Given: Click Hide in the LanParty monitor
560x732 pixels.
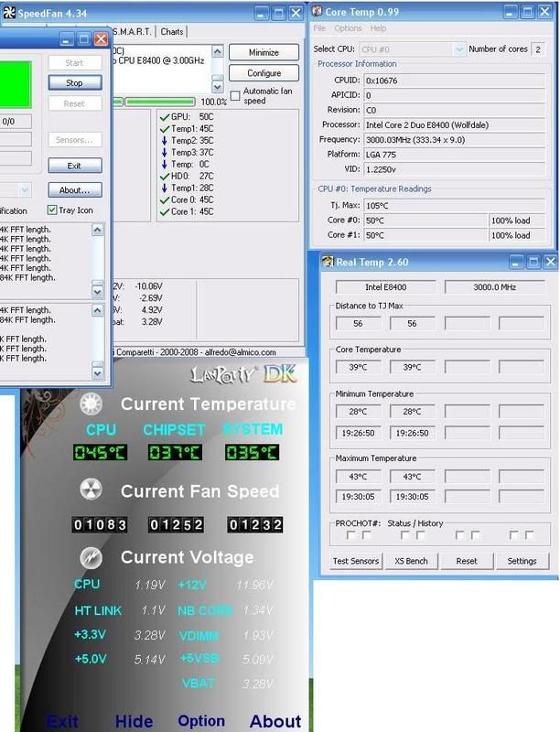Looking at the screenshot, I should click(x=134, y=721).
